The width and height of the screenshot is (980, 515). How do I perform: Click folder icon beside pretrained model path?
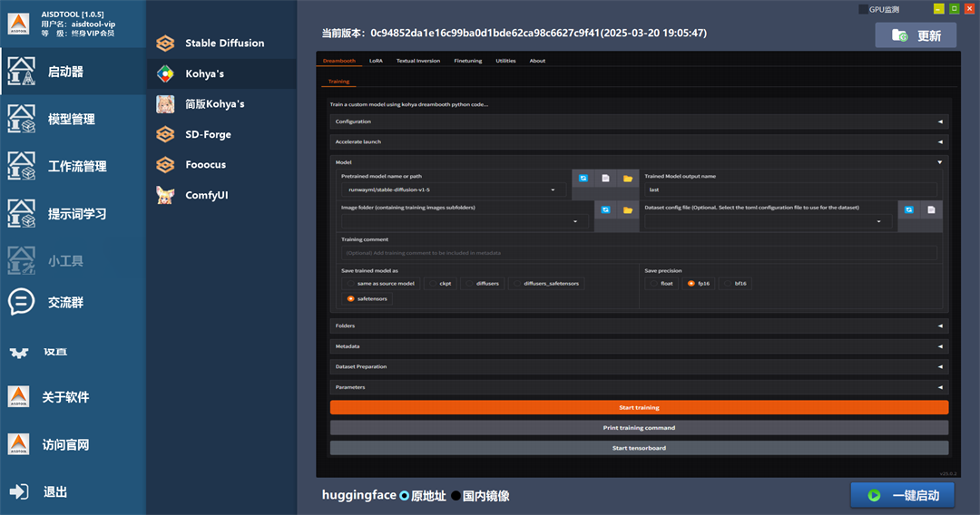[x=628, y=179]
